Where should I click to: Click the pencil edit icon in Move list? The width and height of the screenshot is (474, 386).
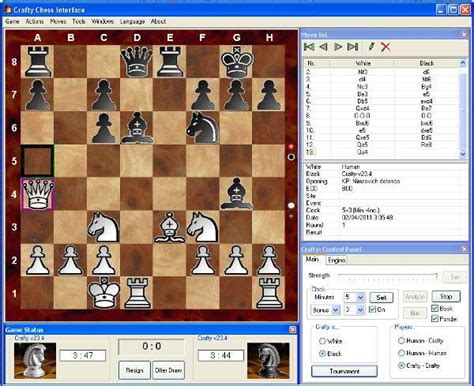pos(371,46)
